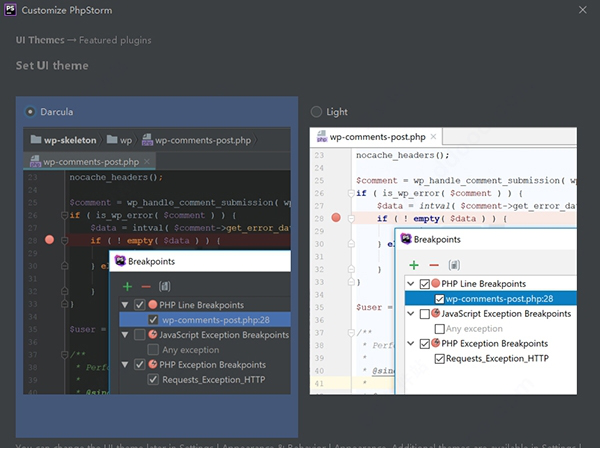Click red remove breakpoint icon in Darcula preview
This screenshot has width=600, height=465.
pyautogui.click(x=146, y=286)
